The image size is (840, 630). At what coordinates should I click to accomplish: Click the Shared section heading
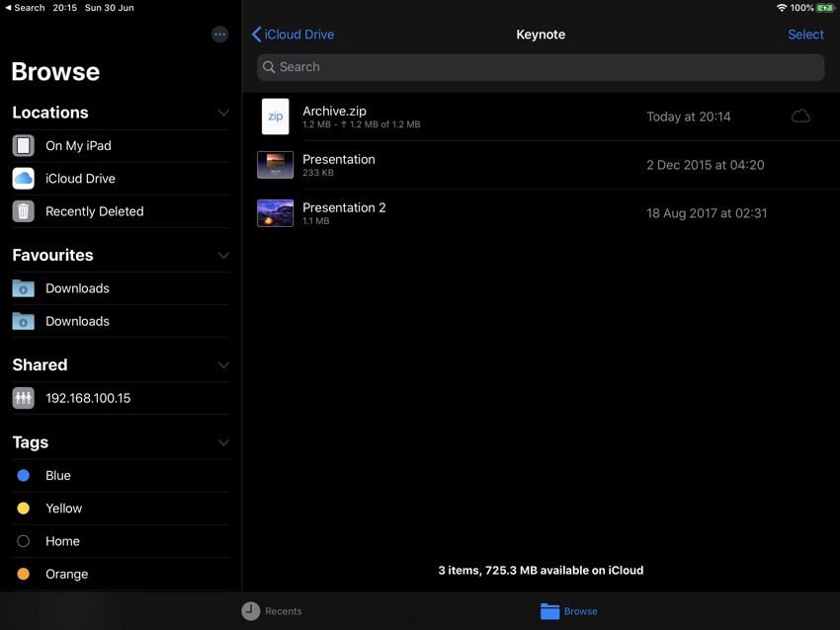point(40,364)
